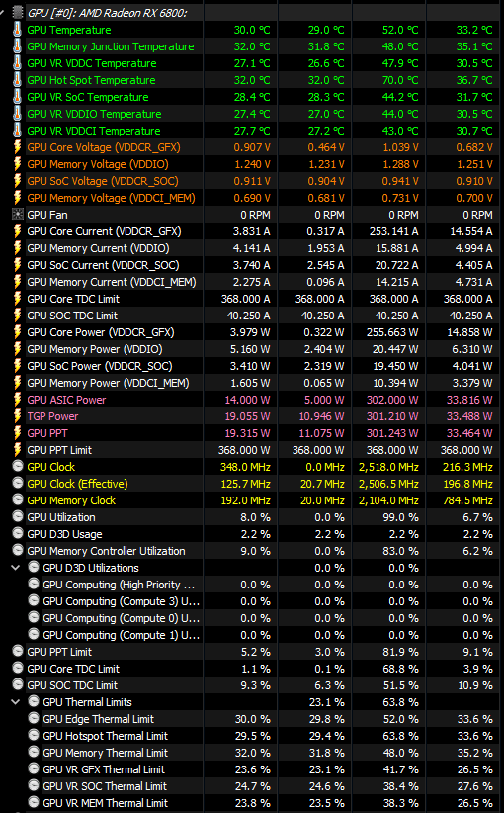Click the 0.464 V core voltage minimum value
Screen dimensions: 504x813
tap(326, 147)
